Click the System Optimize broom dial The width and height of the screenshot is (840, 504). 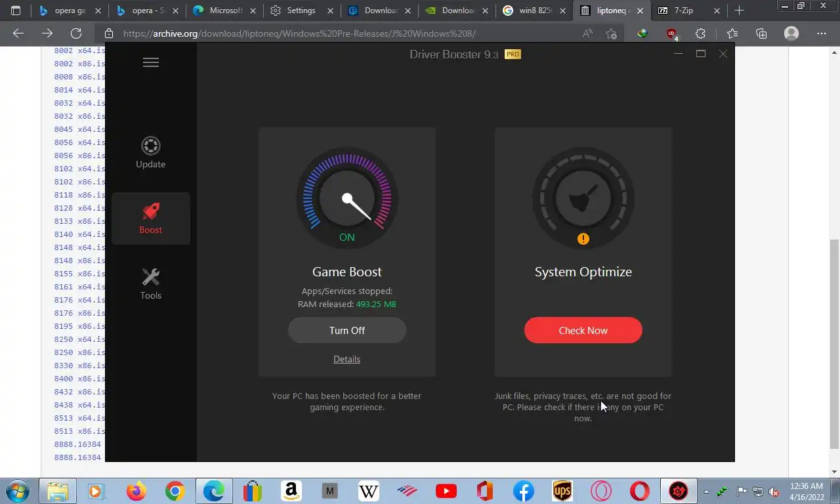[x=583, y=198]
